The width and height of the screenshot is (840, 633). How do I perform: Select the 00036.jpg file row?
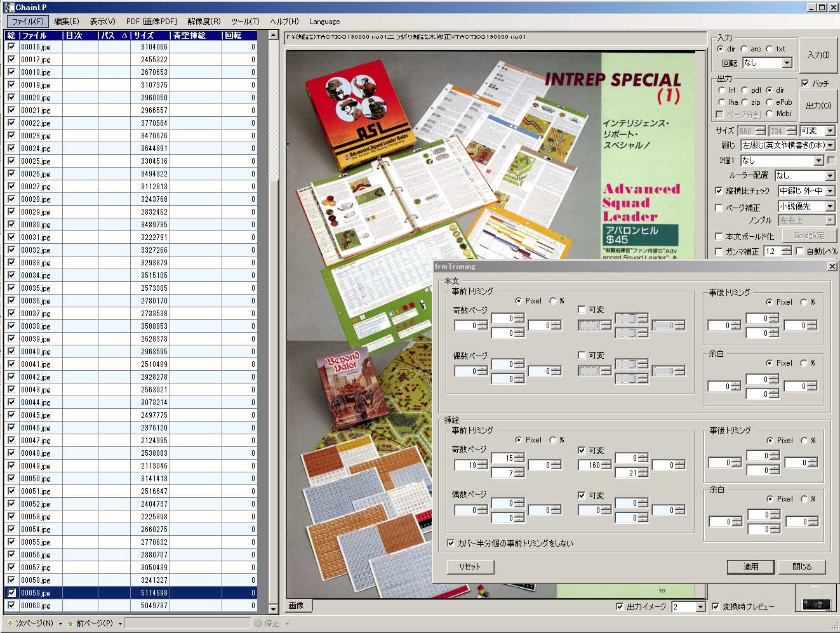[131, 300]
